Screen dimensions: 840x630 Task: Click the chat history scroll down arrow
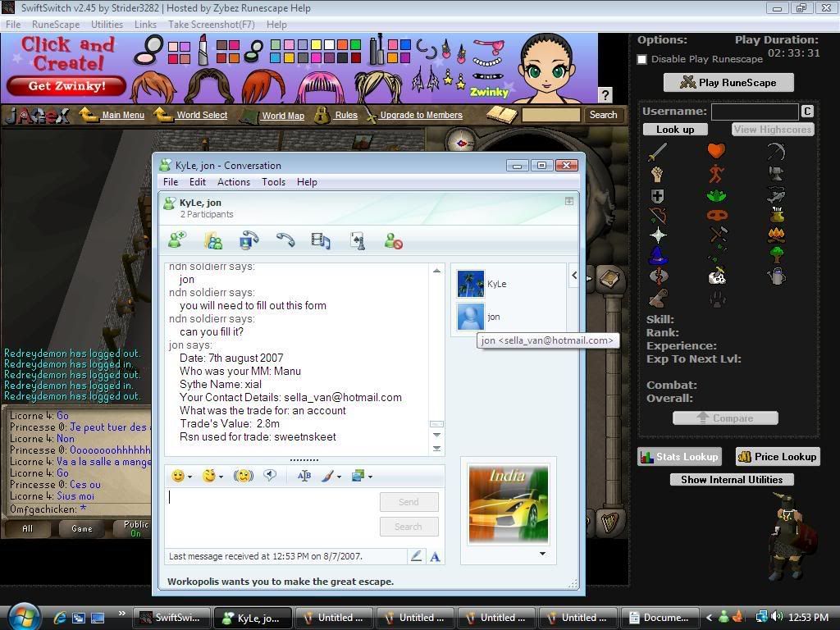coord(436,435)
